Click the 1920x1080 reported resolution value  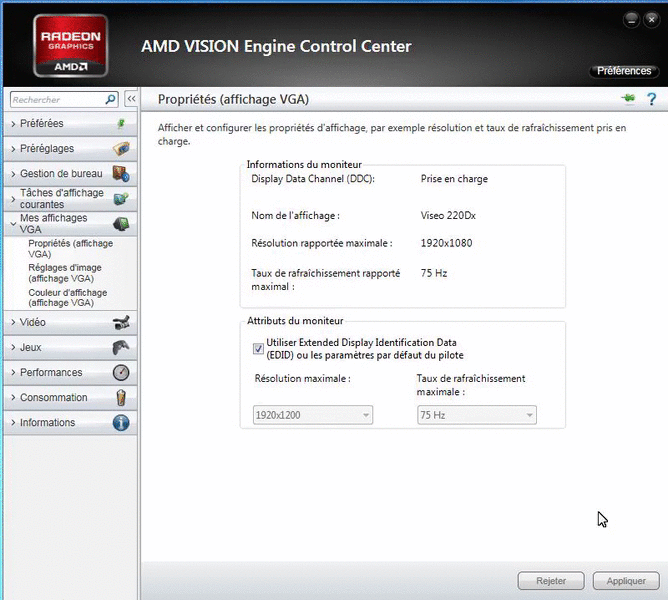(446, 243)
